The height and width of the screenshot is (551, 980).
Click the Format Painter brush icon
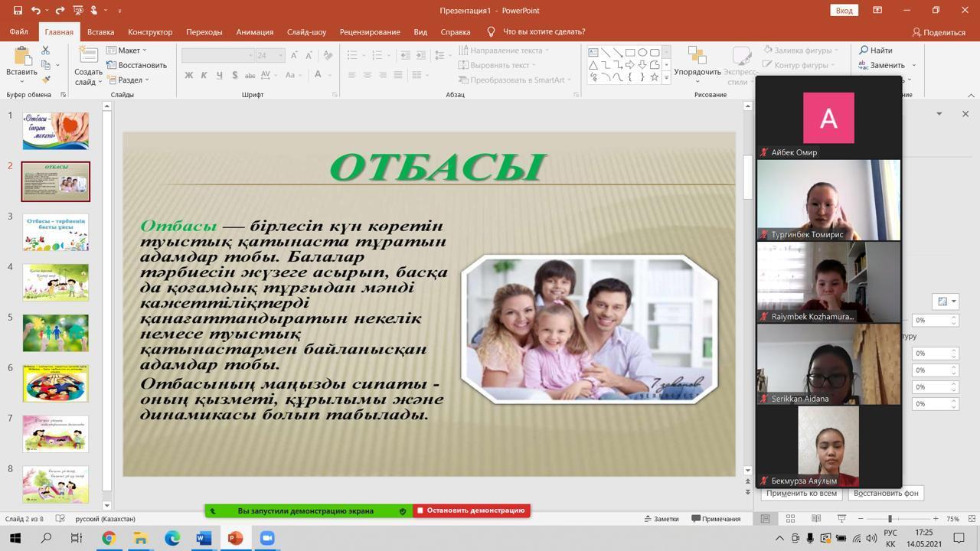45,80
